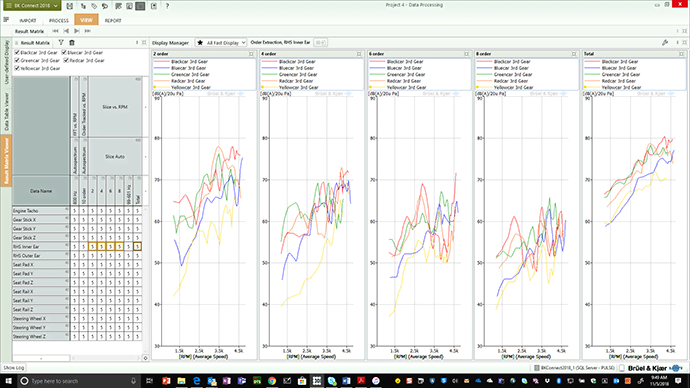Expand Slice vs. RPM header arrow

pos(146,107)
